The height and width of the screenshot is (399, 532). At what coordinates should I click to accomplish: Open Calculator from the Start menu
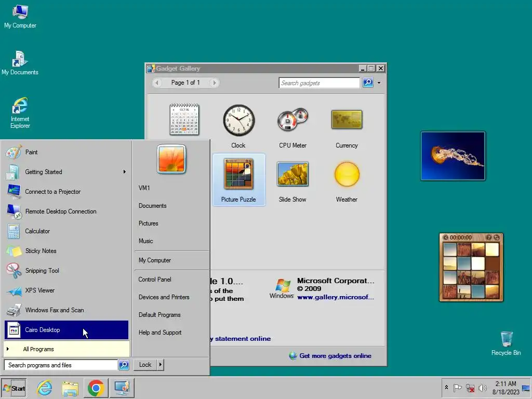66,231
